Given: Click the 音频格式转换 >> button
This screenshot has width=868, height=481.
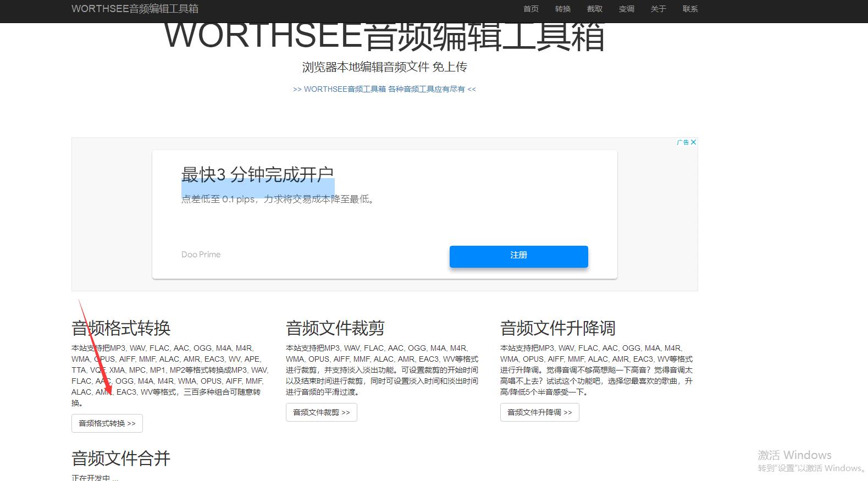Looking at the screenshot, I should (107, 423).
